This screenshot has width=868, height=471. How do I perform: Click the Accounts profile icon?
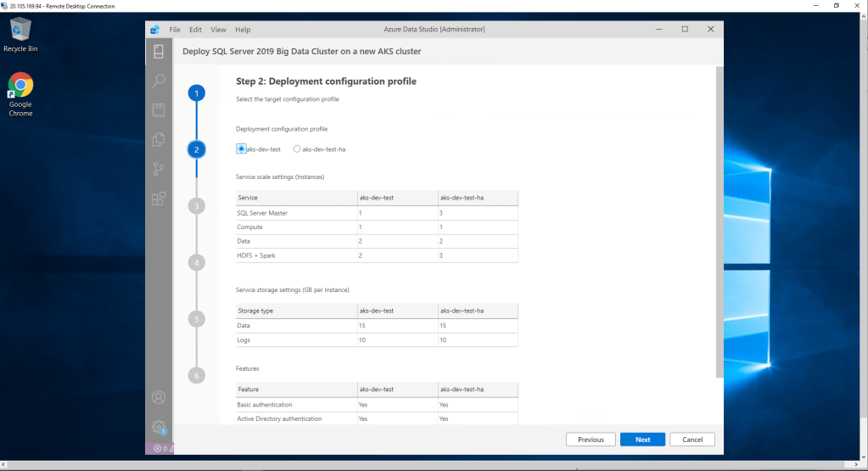click(x=158, y=396)
